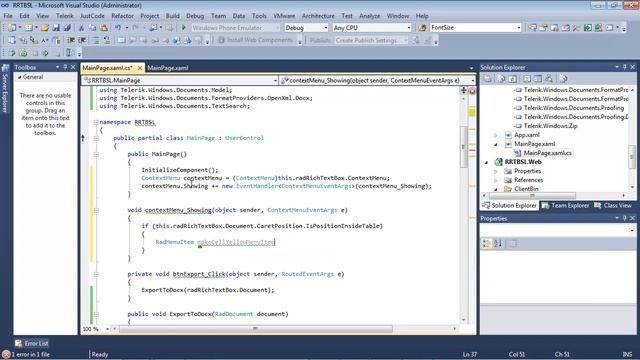Open the Debug menu

(195, 16)
